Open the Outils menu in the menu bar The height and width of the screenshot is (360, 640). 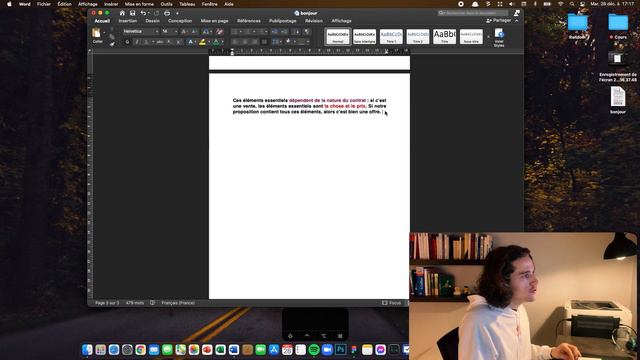167,4
